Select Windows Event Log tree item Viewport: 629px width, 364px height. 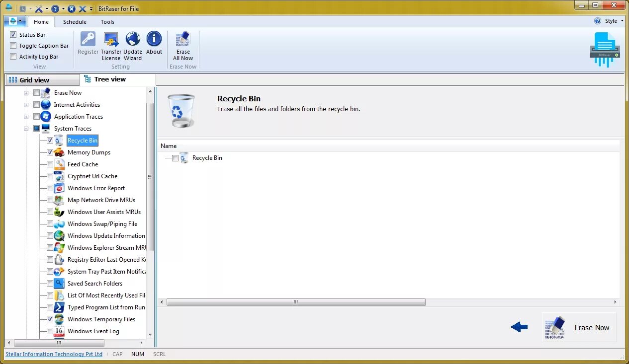[93, 331]
